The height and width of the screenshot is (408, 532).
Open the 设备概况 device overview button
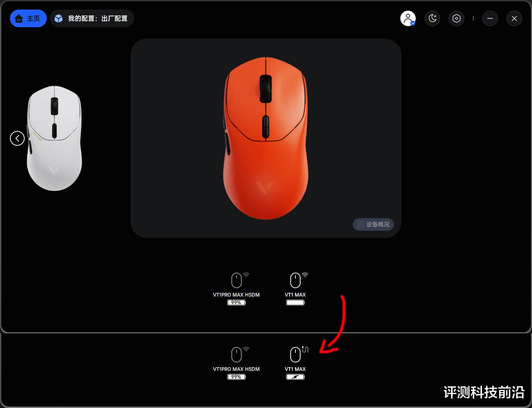pyautogui.click(x=373, y=224)
